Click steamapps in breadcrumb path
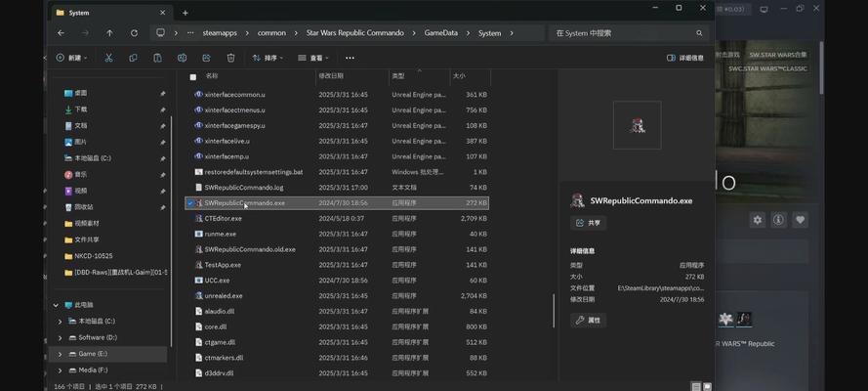868x391 pixels. [x=220, y=33]
